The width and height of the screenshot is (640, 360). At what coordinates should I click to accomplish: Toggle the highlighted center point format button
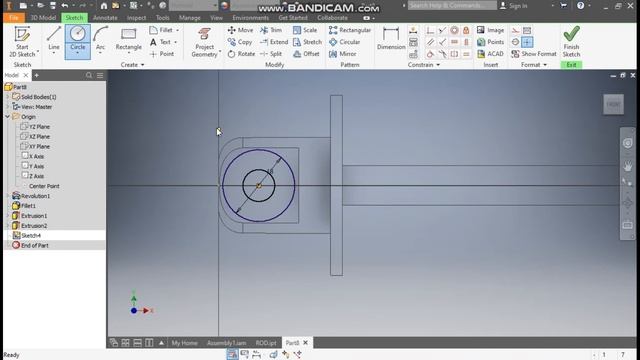[x=527, y=42]
